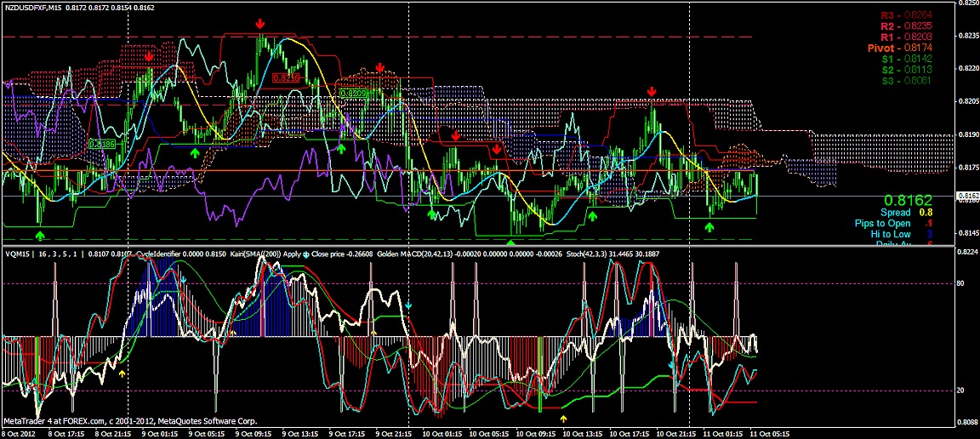Click the red sell arrow above the highest peak
The image size is (980, 439).
[261, 26]
